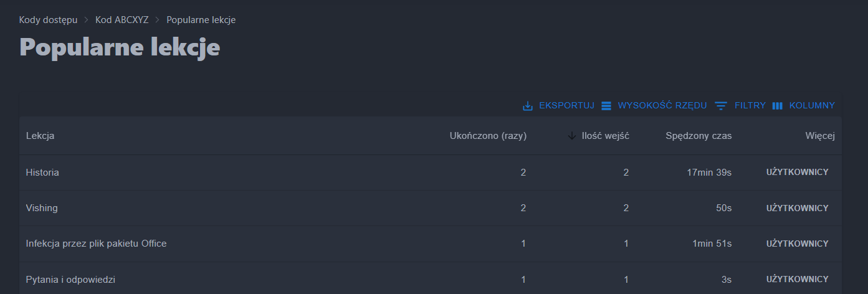Screen dimensions: 868x294
Task: Open the Kolumny column chooser
Action: coord(811,106)
